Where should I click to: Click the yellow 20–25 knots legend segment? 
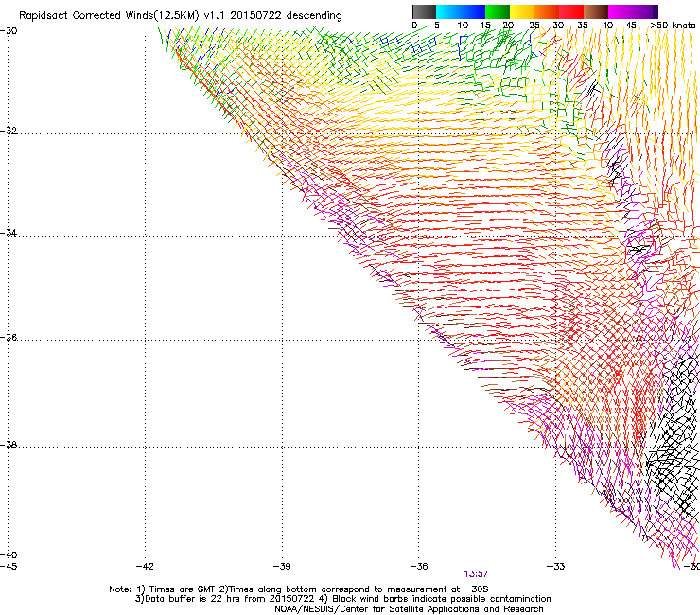(522, 11)
